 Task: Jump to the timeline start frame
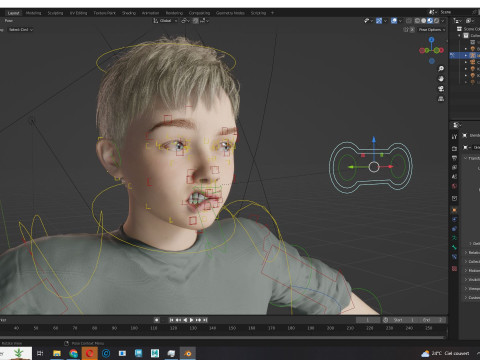171,320
